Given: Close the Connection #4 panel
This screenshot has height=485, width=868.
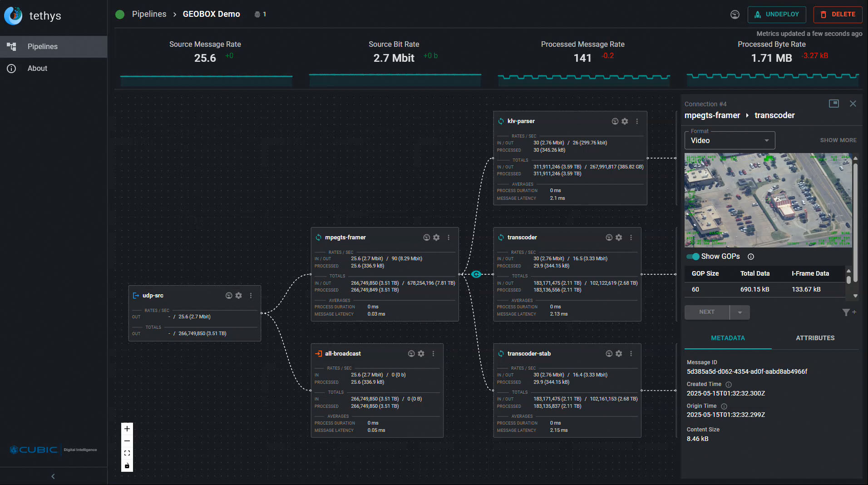Looking at the screenshot, I should point(853,104).
